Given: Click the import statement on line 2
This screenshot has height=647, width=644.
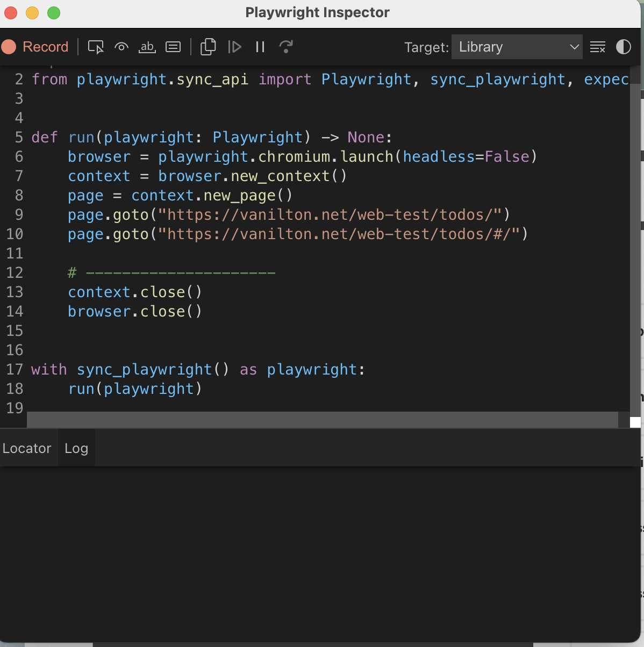Looking at the screenshot, I should click(x=330, y=79).
